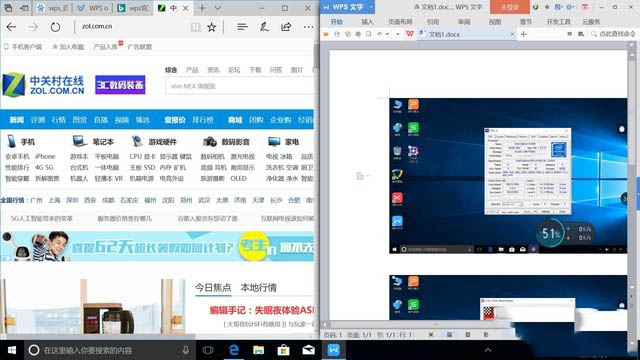Image resolution: width=640 pixels, height=360 pixels.
Task: Switch to 本地行情 tab on ZOL
Action: coord(258,287)
